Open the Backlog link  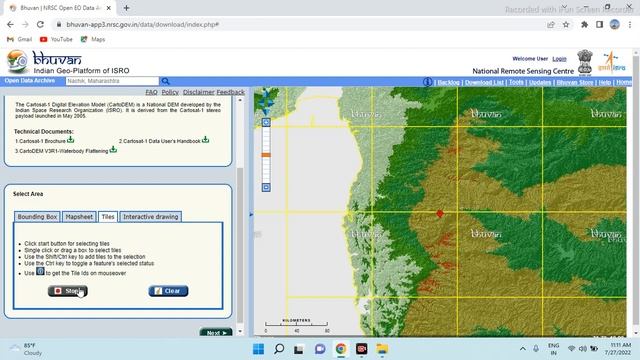coord(448,82)
